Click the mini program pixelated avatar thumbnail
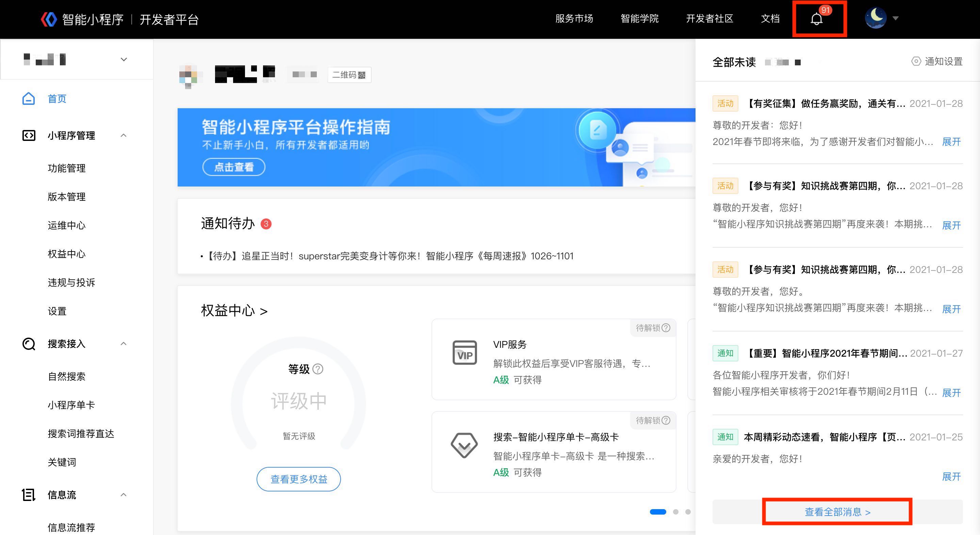The height and width of the screenshot is (535, 980). click(190, 76)
